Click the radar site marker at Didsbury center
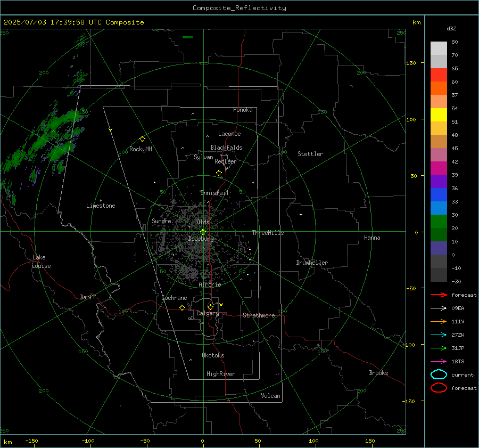 coord(203,232)
